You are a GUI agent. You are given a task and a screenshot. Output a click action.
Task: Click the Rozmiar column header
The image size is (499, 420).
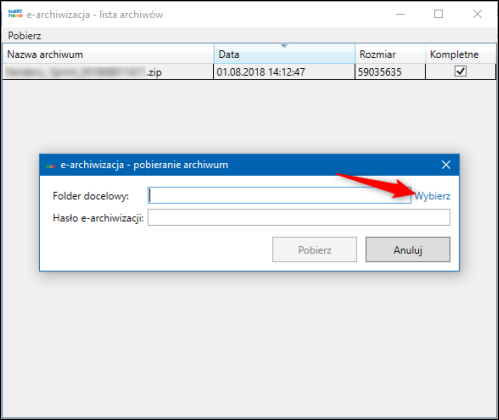390,54
